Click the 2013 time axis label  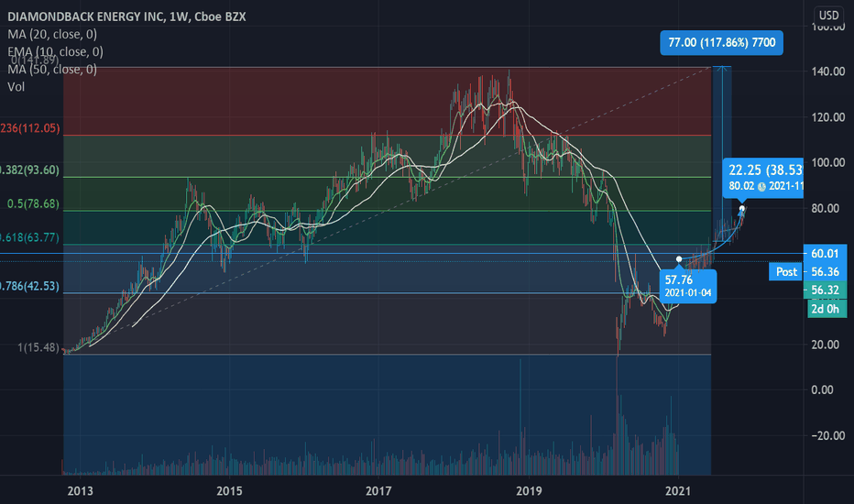pyautogui.click(x=80, y=491)
